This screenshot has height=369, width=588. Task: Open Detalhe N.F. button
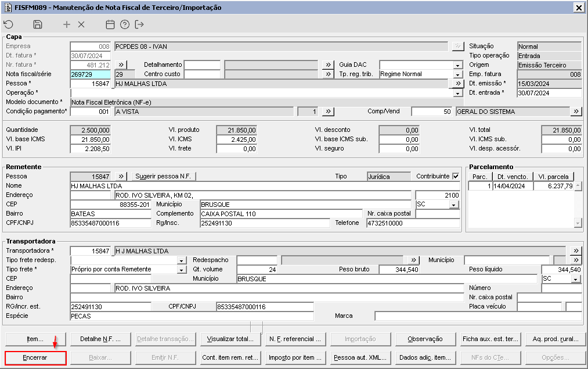pyautogui.click(x=100, y=339)
